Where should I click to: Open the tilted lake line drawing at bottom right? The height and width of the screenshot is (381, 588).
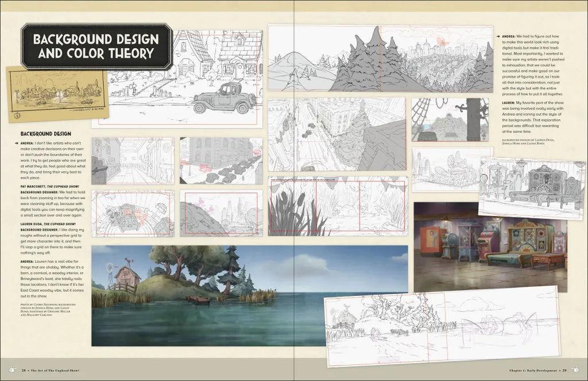[x=442, y=325]
